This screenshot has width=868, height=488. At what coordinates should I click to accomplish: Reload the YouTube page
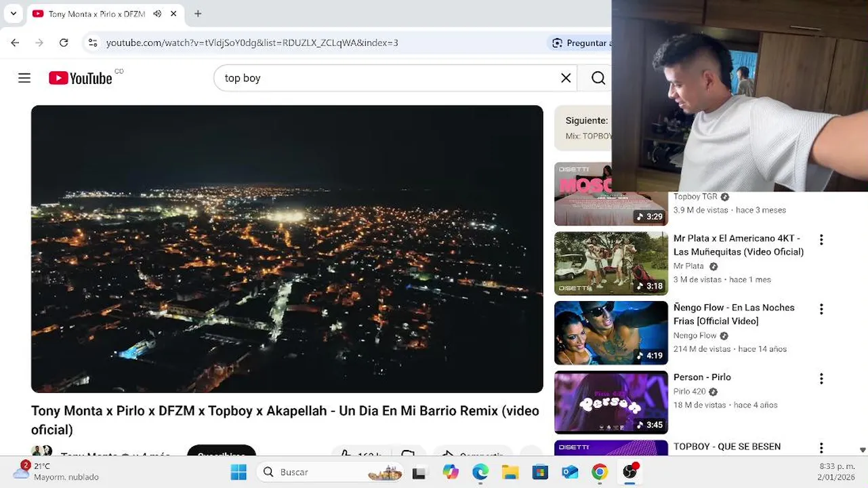click(x=64, y=43)
